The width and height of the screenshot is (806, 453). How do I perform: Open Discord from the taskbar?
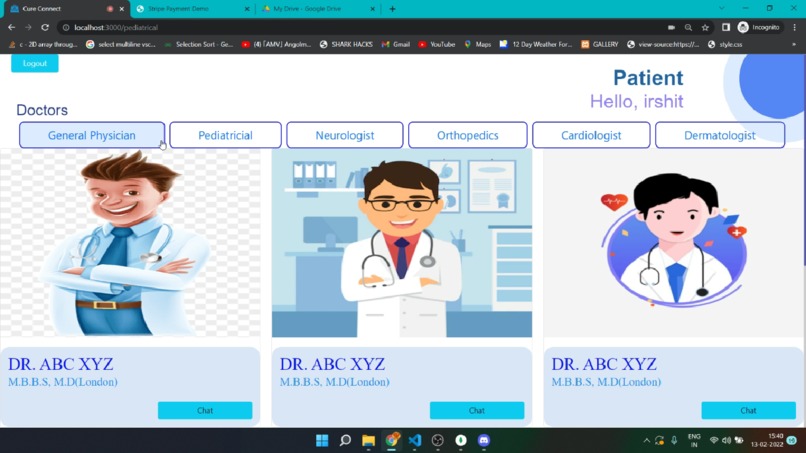484,441
